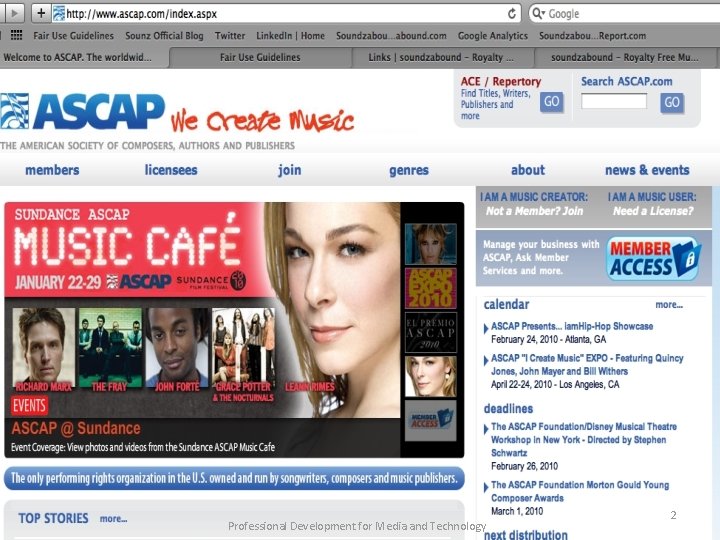Open ASCAP I Create Music EXPO link
Screen dimensions: 720x540
587,365
